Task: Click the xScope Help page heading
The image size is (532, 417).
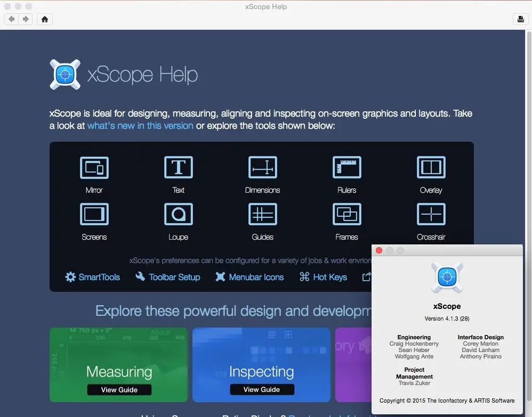Action: [142, 75]
